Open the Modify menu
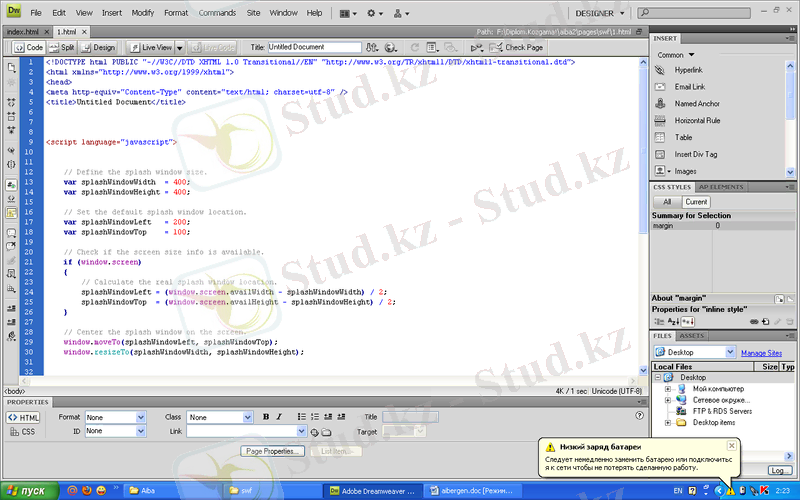The height and width of the screenshot is (500, 800). point(142,13)
